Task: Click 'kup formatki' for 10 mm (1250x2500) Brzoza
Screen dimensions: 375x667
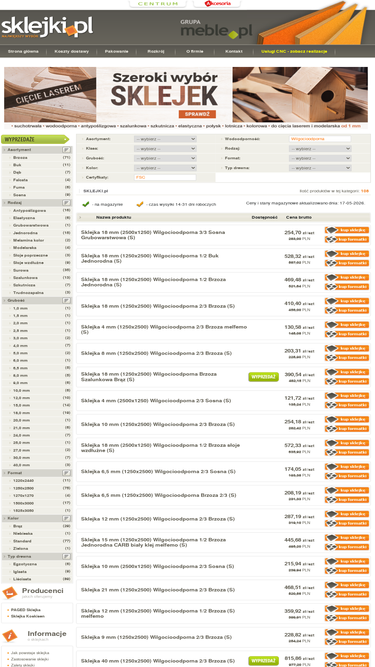Action: coord(347,429)
